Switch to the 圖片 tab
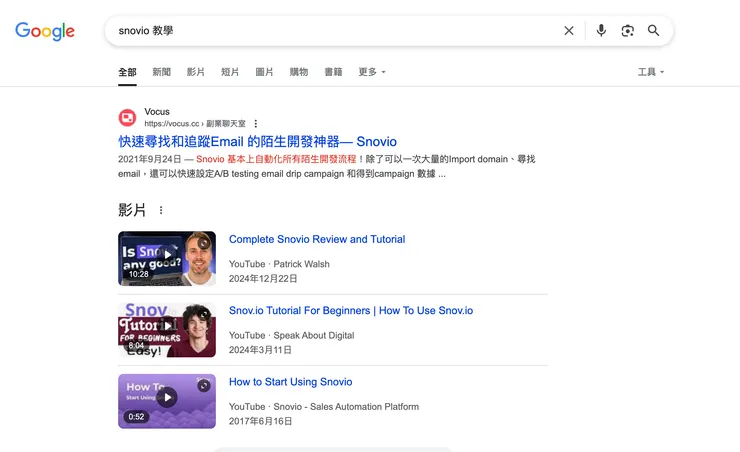740x452 pixels. click(264, 72)
